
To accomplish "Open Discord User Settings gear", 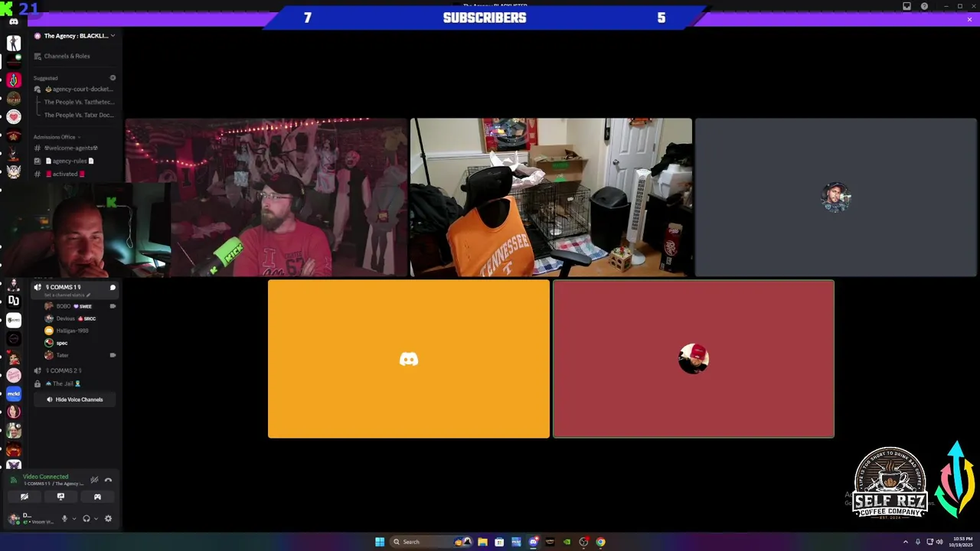I will 108,519.
